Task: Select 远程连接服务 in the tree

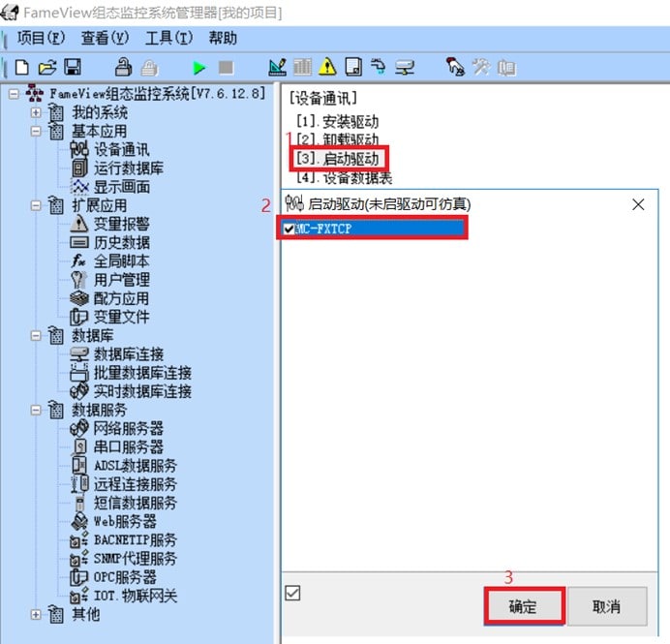Action: (x=135, y=484)
